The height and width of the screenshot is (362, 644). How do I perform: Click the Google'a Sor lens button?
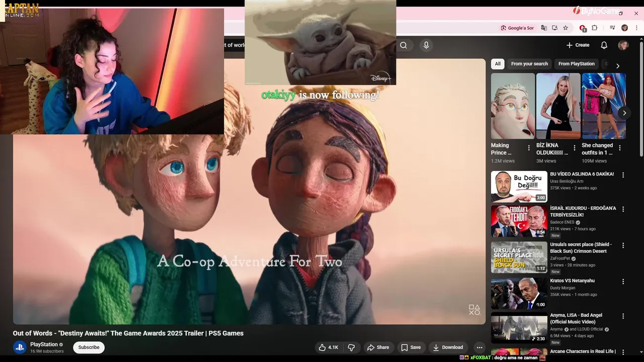coord(517,28)
